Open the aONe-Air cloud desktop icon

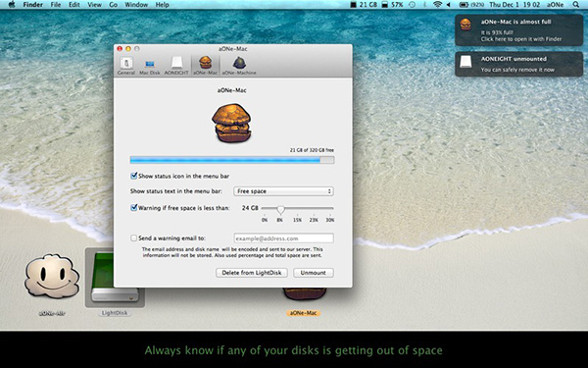[52, 277]
